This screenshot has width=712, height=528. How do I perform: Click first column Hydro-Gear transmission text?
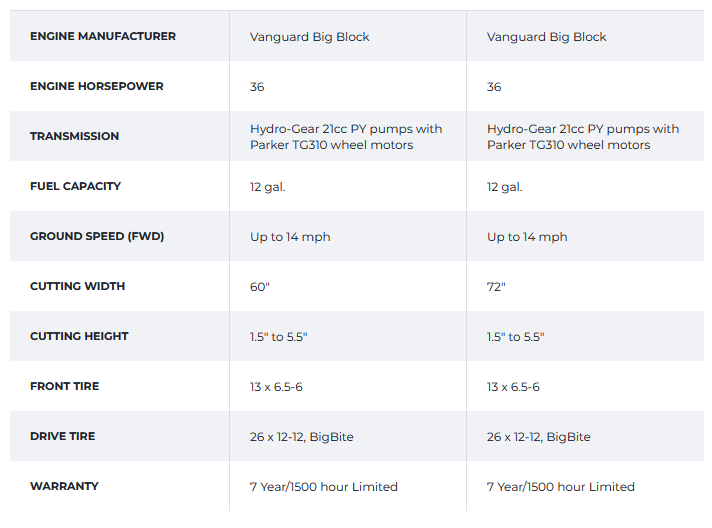pos(345,137)
